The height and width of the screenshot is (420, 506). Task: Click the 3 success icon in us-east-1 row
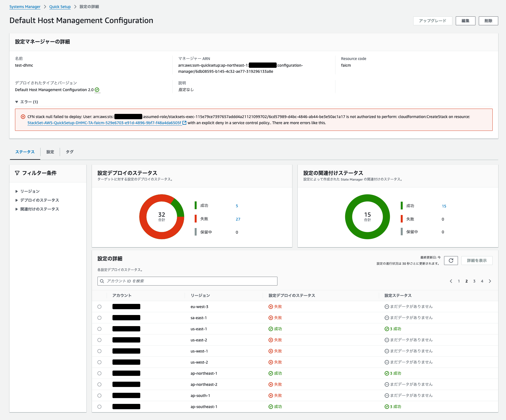coord(387,329)
